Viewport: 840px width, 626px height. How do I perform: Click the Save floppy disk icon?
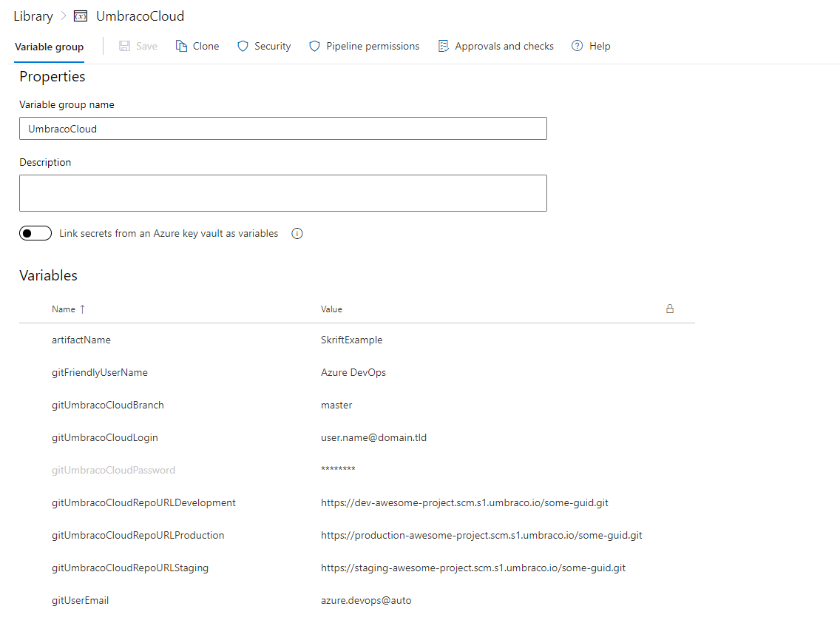point(124,46)
